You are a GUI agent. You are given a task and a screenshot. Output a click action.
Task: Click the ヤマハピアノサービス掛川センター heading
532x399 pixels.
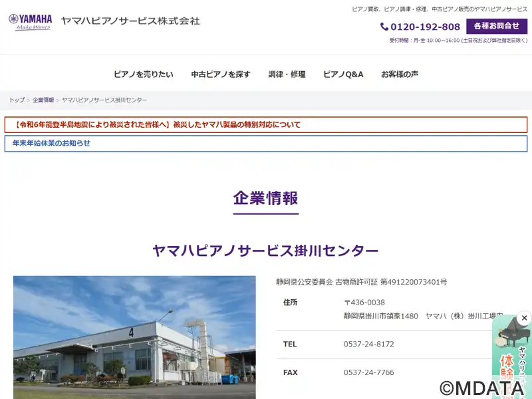click(265, 251)
